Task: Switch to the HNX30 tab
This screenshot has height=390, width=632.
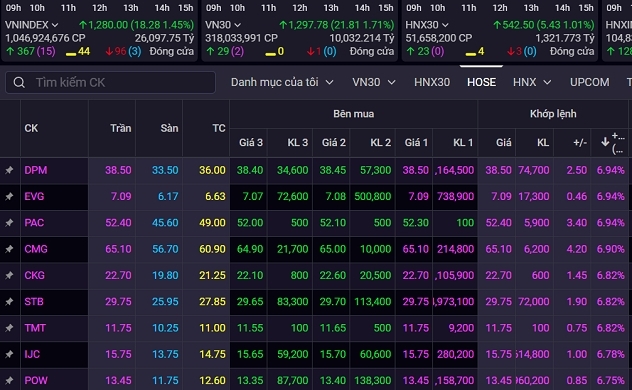Action: (432, 82)
